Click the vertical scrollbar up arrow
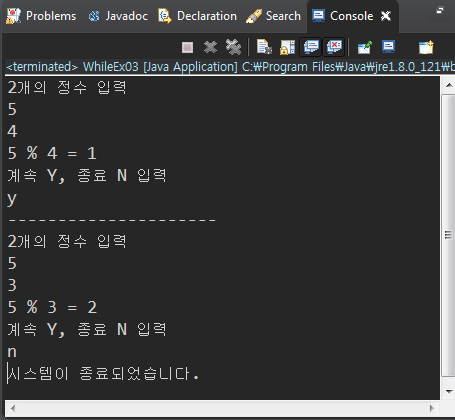This screenshot has height=420, width=455. (x=449, y=85)
